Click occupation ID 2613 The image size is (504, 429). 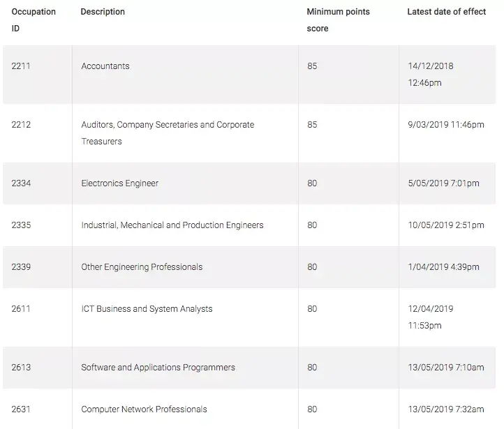click(x=21, y=368)
